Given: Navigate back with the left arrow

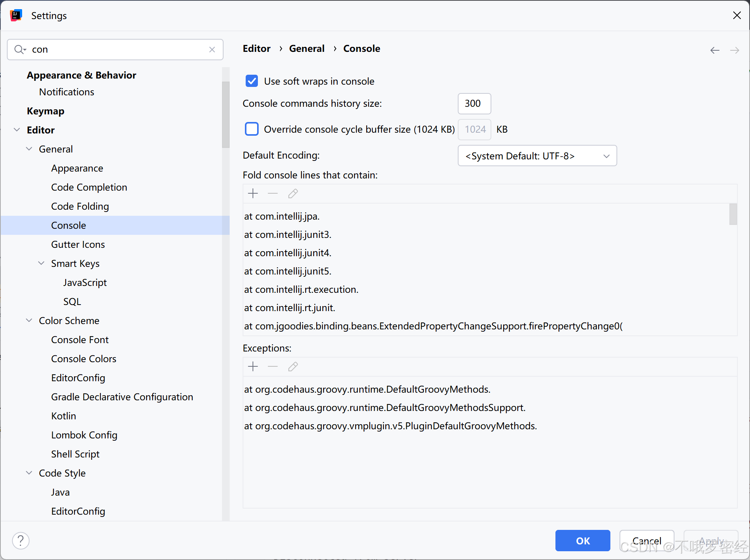Looking at the screenshot, I should pyautogui.click(x=715, y=50).
